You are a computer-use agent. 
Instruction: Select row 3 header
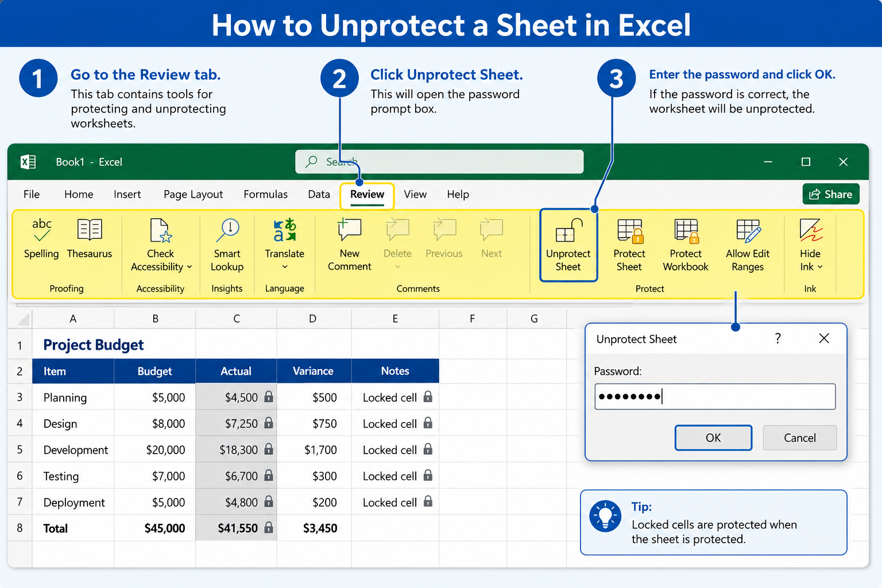pos(20,397)
